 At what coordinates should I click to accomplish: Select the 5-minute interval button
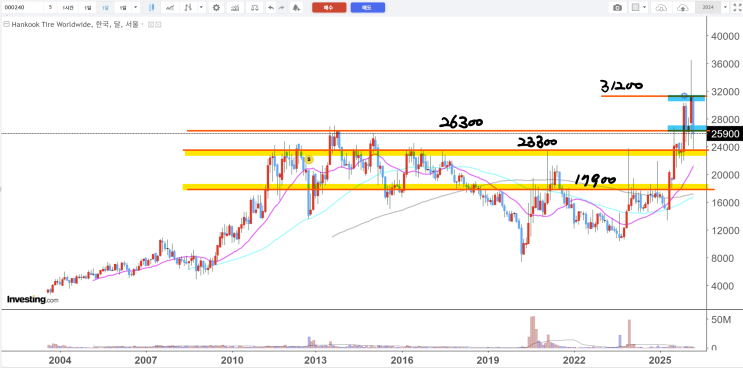(50, 8)
